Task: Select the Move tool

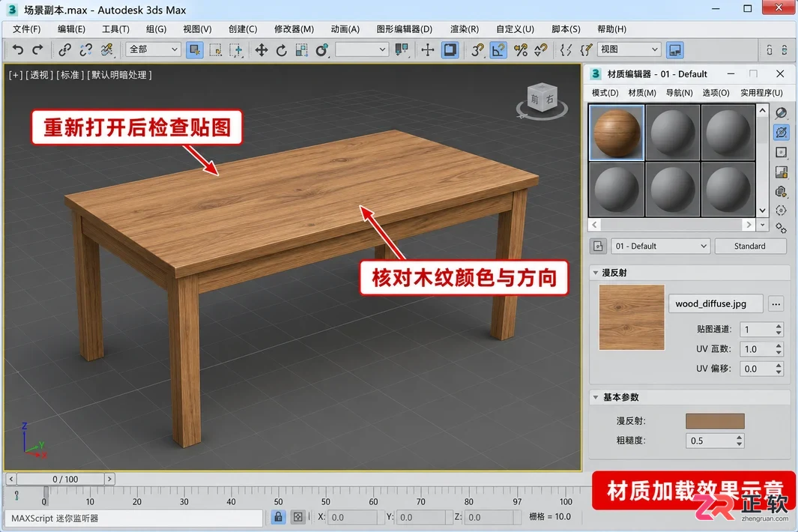Action: coord(261,50)
